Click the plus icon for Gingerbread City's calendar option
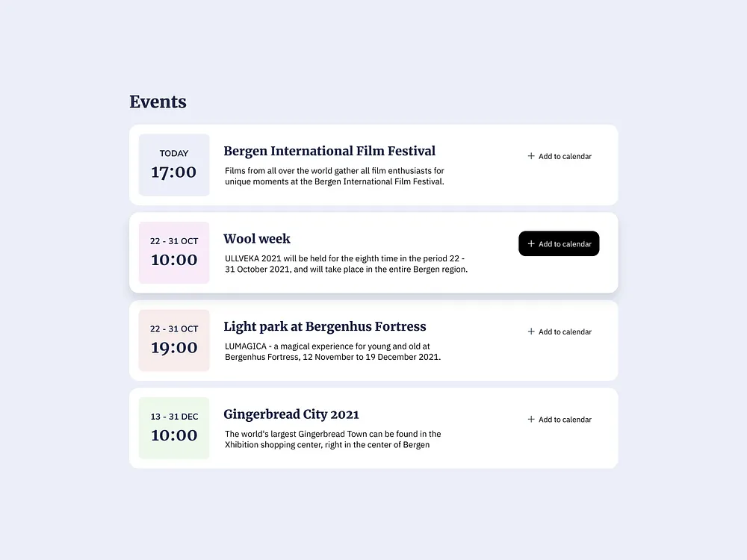Viewport: 747px width, 560px height. tap(532, 419)
